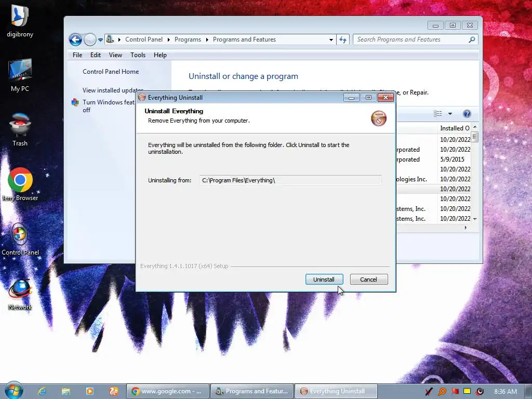The width and height of the screenshot is (532, 399).
Task: Open the Trash desktop icon
Action: 20,129
